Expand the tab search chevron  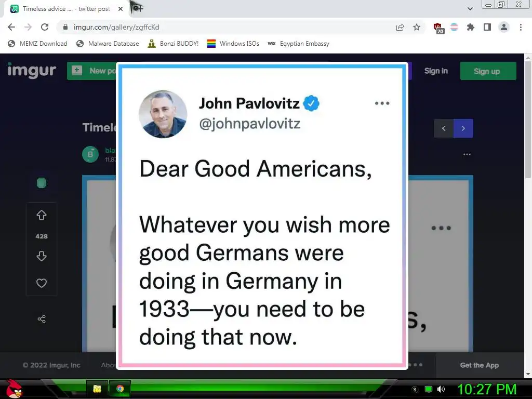[470, 9]
